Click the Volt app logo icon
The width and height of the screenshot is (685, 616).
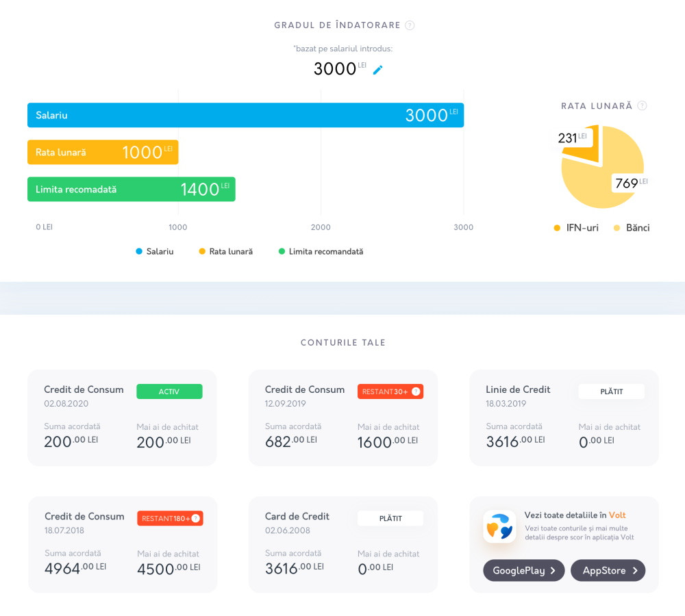tap(499, 527)
